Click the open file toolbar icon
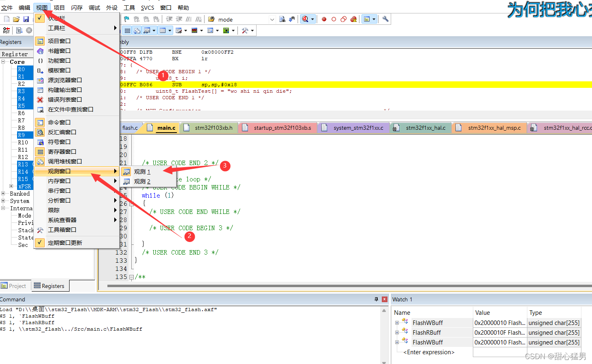This screenshot has width=592, height=364. (16, 19)
